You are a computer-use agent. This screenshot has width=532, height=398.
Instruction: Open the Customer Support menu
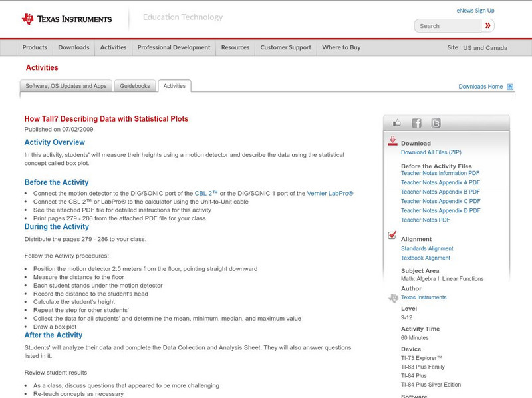point(286,47)
